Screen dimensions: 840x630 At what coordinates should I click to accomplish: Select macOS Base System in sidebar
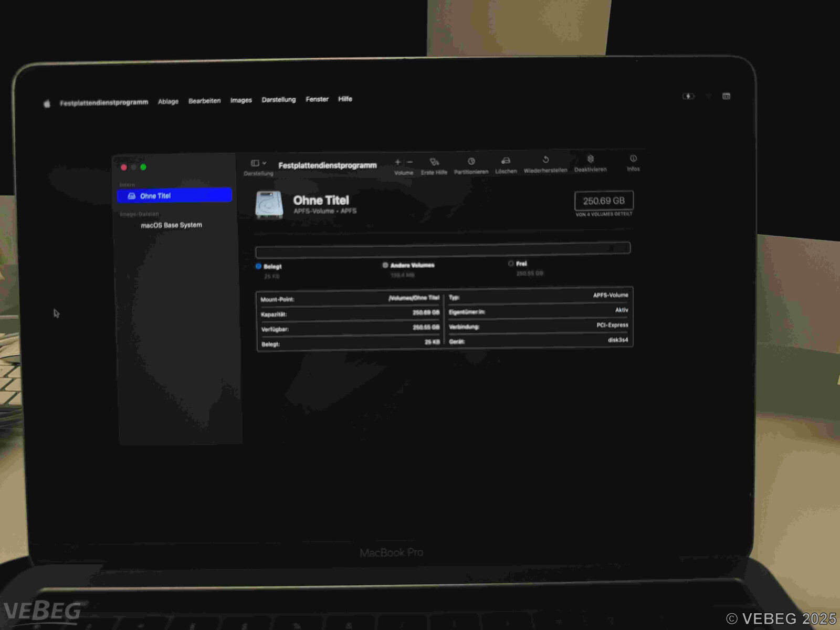pyautogui.click(x=171, y=225)
